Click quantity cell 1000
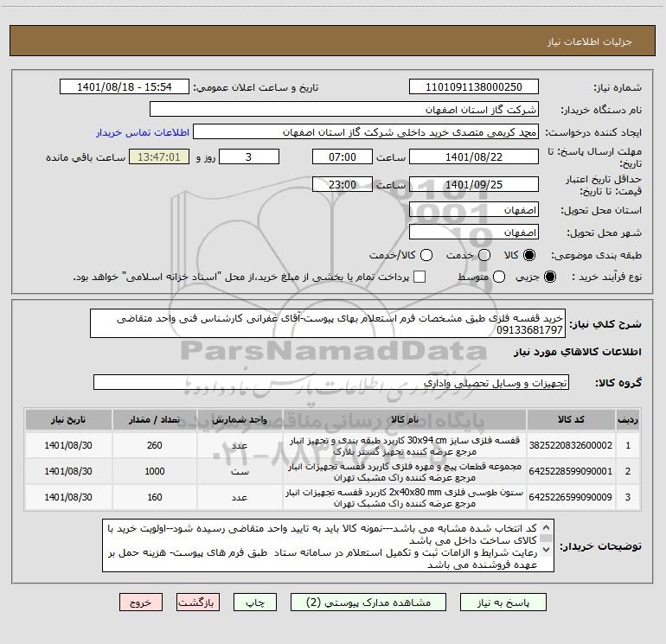 155,471
